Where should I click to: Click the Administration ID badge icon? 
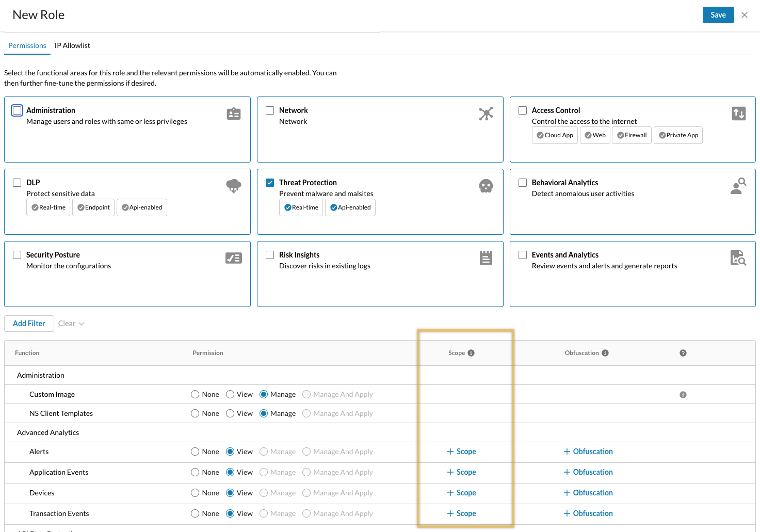point(233,114)
